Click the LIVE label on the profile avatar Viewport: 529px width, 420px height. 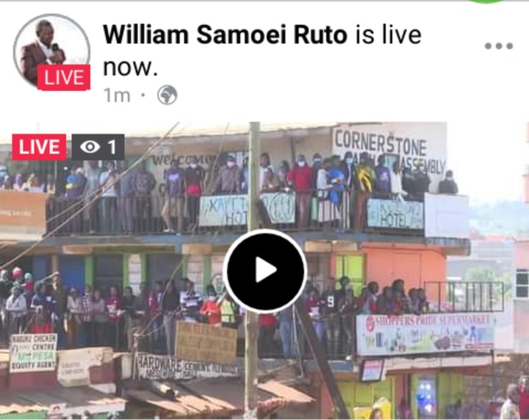coord(64,78)
